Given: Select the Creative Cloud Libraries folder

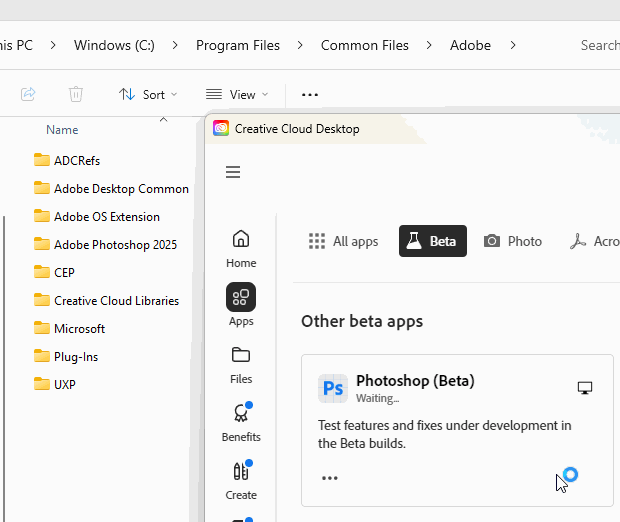Looking at the screenshot, I should click(106, 301).
